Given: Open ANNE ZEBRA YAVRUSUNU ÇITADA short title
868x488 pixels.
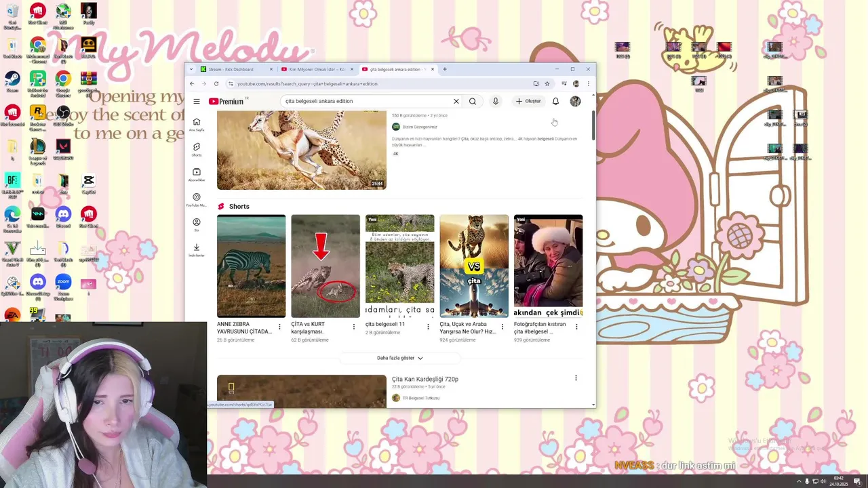Looking at the screenshot, I should (x=244, y=327).
